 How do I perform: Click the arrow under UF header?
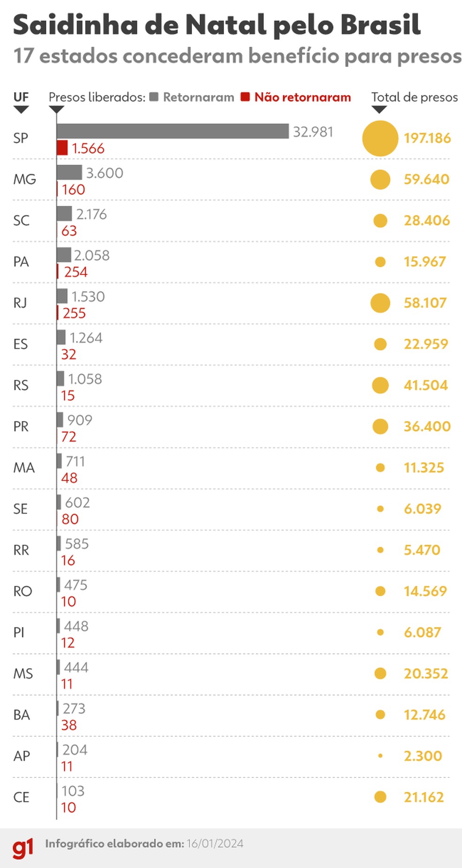tap(21, 110)
